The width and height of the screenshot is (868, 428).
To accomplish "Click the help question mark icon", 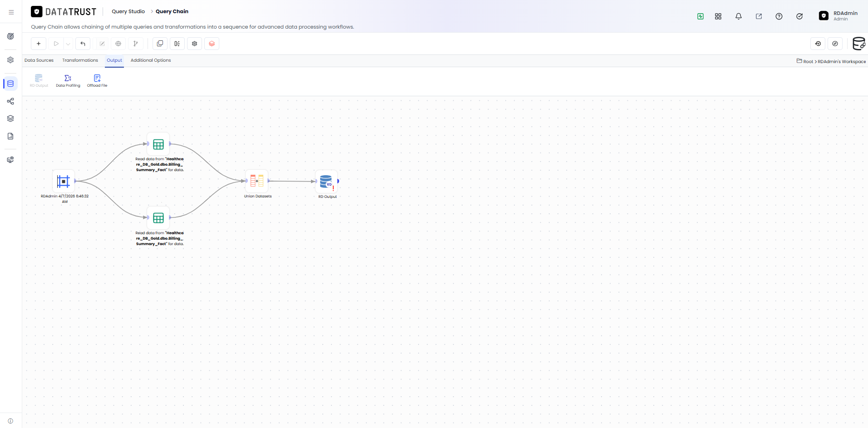I will click(779, 16).
